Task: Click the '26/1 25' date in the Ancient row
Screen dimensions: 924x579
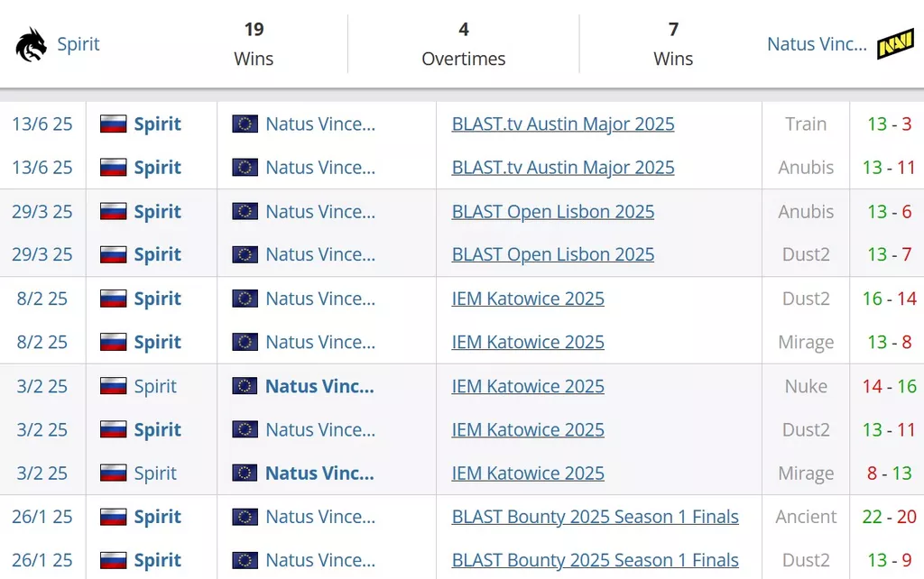Action: (42, 517)
